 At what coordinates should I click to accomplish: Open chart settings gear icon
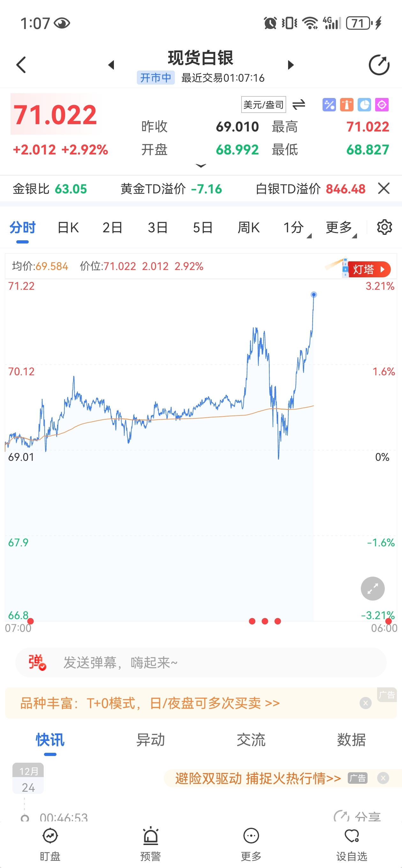pos(384,228)
